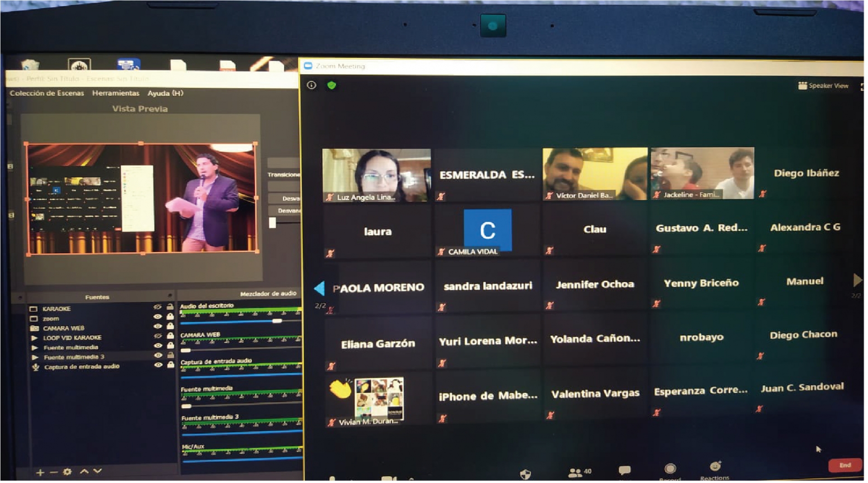Open Ayuda (H) menu
Screen dimensions: 868x483
tap(165, 93)
